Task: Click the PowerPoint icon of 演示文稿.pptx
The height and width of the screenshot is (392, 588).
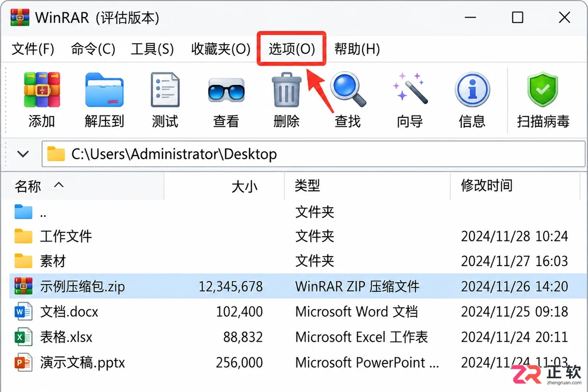Action: coord(23,363)
